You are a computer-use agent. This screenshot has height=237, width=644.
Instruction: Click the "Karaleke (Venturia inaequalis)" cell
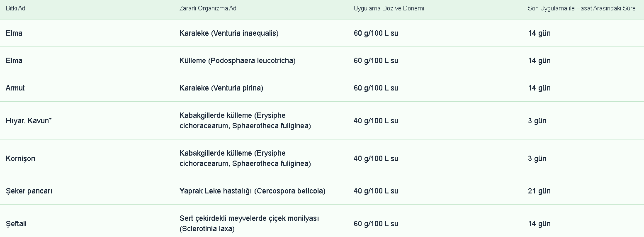(x=229, y=33)
